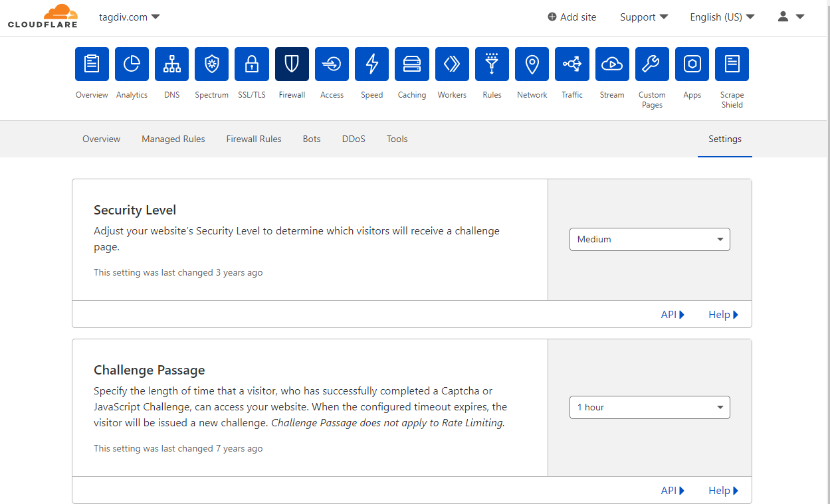
Task: Open the Overview app icon
Action: [x=92, y=64]
